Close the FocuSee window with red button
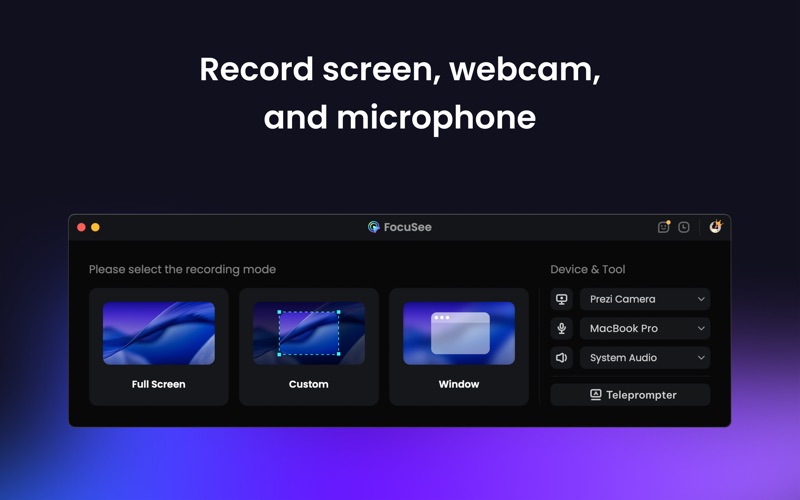The image size is (800, 500). (x=82, y=227)
